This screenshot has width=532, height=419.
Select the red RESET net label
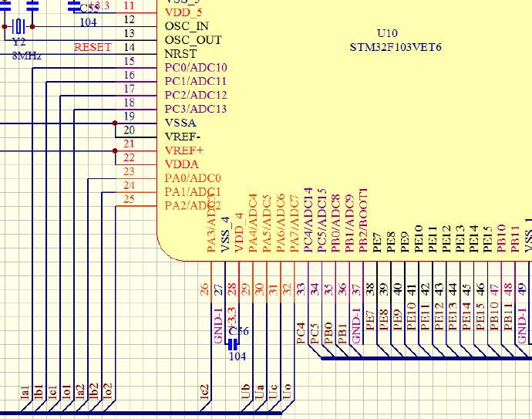point(93,47)
